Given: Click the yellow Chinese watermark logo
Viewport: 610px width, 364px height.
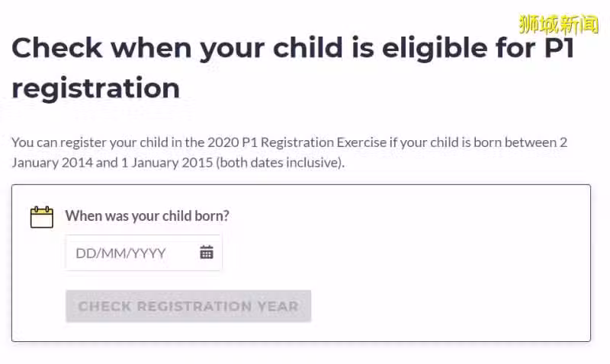Looking at the screenshot, I should tap(559, 25).
